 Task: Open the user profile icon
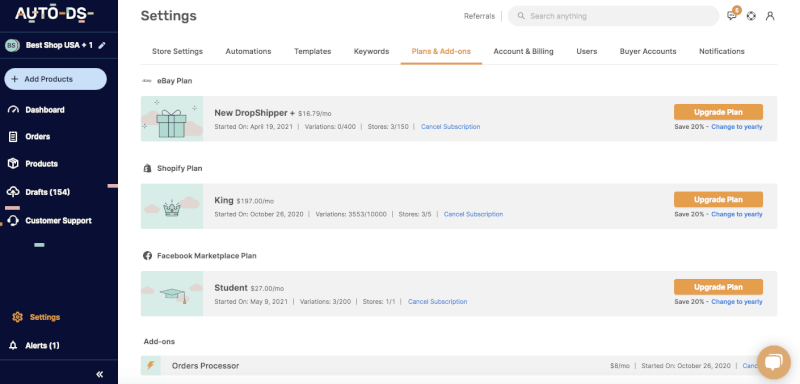770,16
